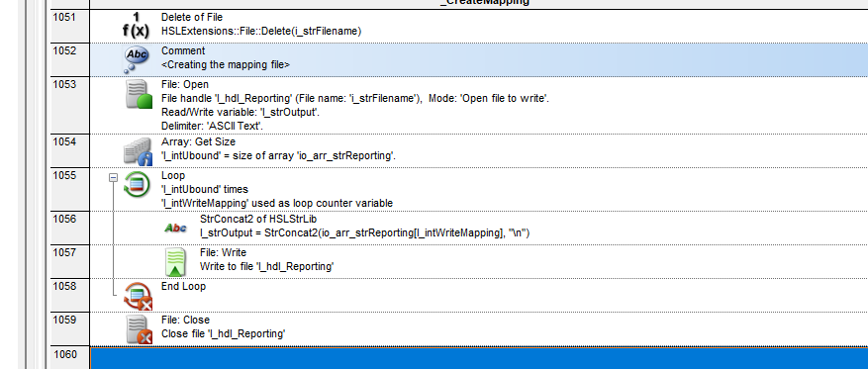Click the 'Creating the mapping file' comment text
Viewport: 868px width, 369px height.
click(x=226, y=64)
